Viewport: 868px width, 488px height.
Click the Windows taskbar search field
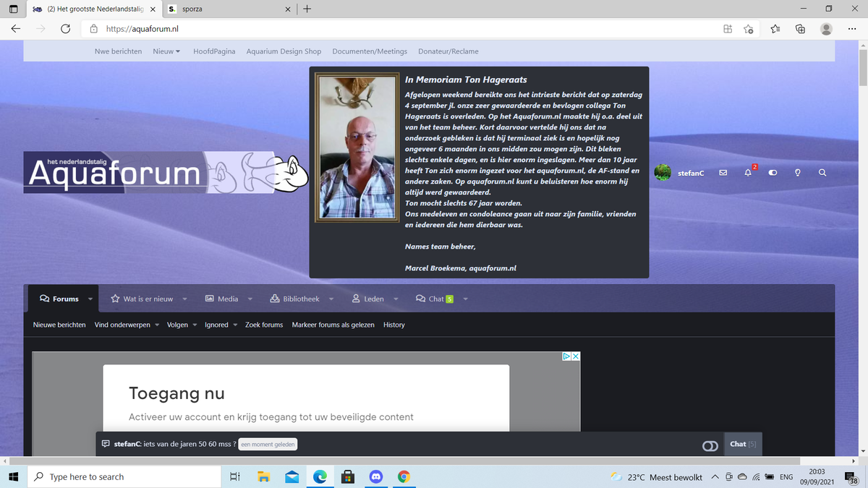click(123, 477)
